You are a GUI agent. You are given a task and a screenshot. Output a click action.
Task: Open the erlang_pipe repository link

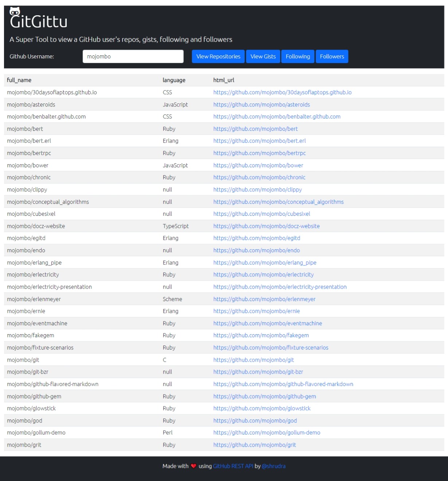coord(265,263)
